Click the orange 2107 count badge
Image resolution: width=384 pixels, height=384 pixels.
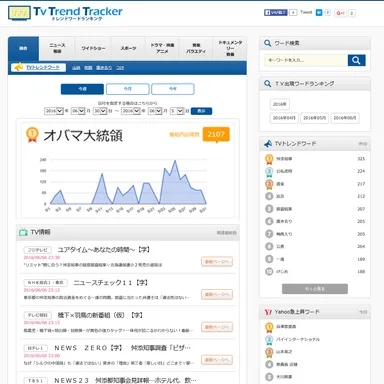[x=216, y=134]
